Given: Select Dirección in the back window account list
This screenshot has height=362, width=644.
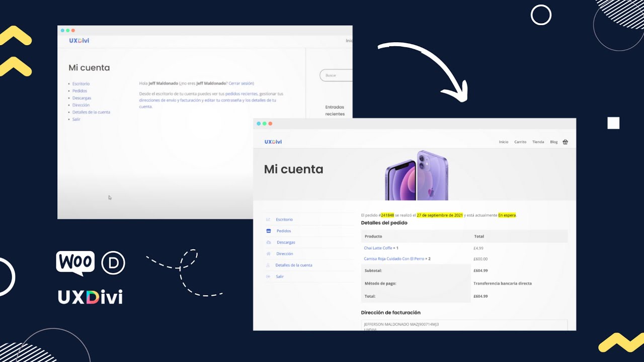Looking at the screenshot, I should 80,105.
